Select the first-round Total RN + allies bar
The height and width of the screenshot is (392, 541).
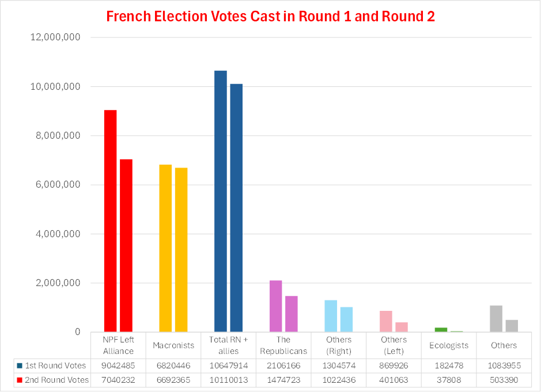click(x=221, y=201)
